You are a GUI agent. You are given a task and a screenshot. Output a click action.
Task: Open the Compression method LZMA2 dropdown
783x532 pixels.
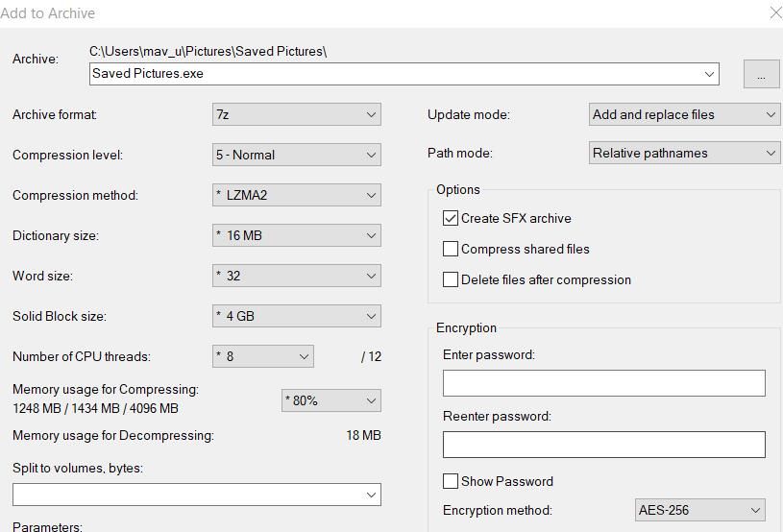[296, 195]
